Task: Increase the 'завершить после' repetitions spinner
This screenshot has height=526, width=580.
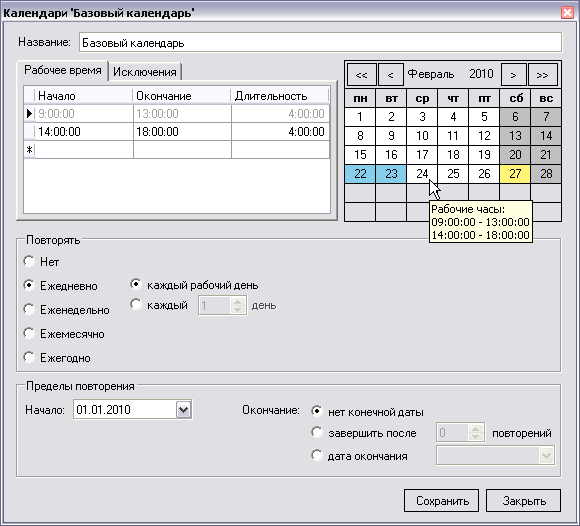Action: point(476,428)
